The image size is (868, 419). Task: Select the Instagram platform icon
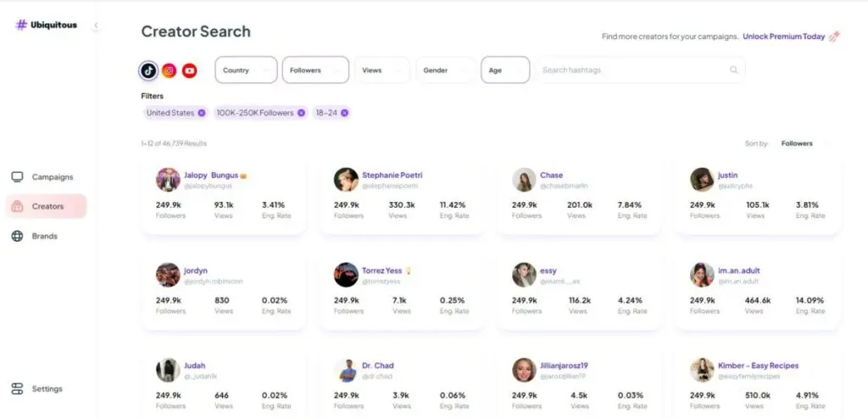coord(170,70)
